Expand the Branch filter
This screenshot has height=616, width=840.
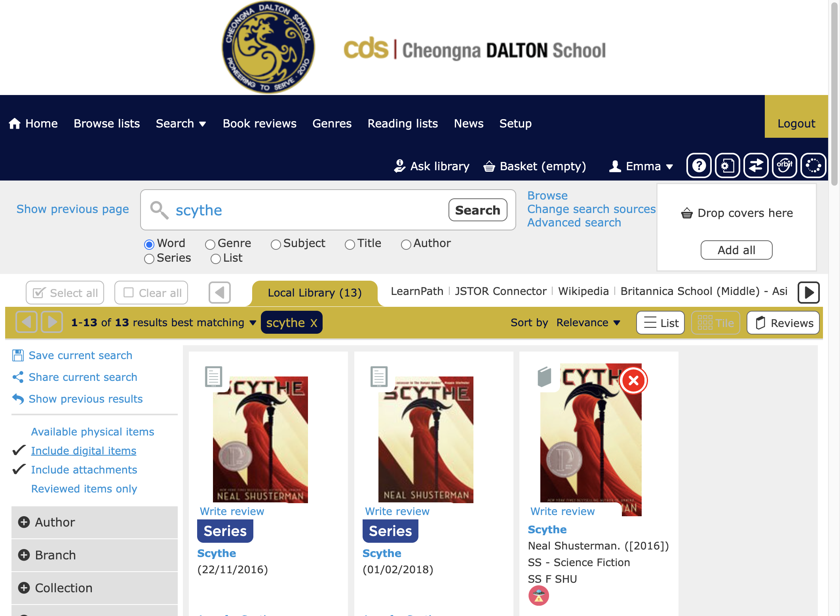pyautogui.click(x=95, y=555)
